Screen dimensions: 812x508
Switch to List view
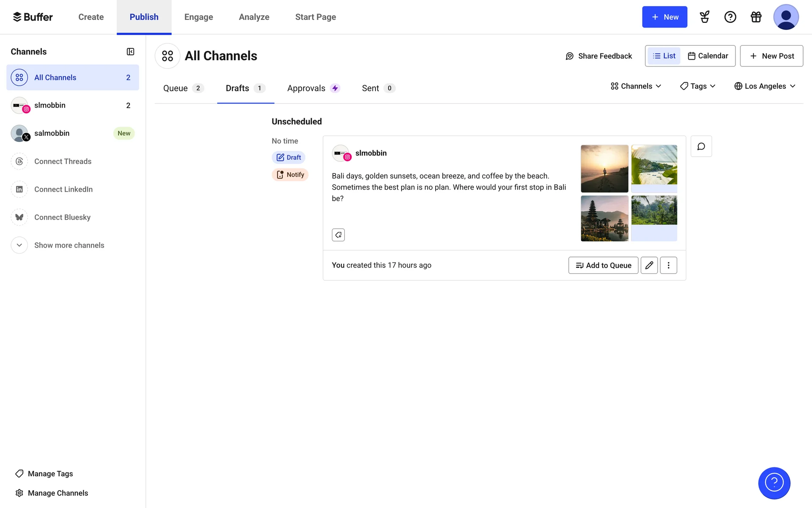[664, 56]
